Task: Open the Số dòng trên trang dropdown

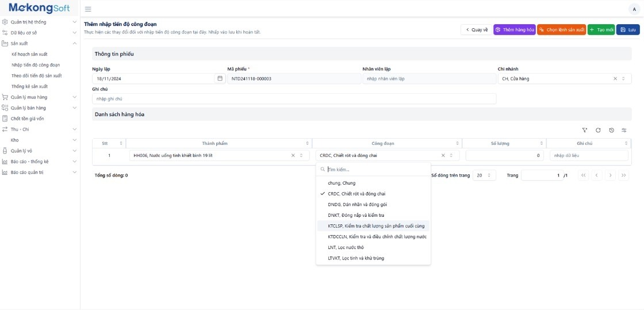Action: coord(484,175)
